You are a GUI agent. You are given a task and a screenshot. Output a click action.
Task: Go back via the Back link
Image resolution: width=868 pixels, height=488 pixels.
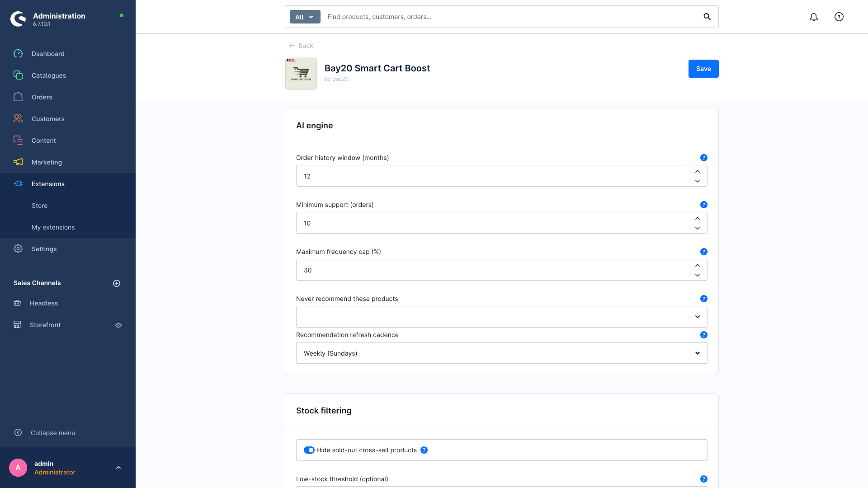click(301, 46)
